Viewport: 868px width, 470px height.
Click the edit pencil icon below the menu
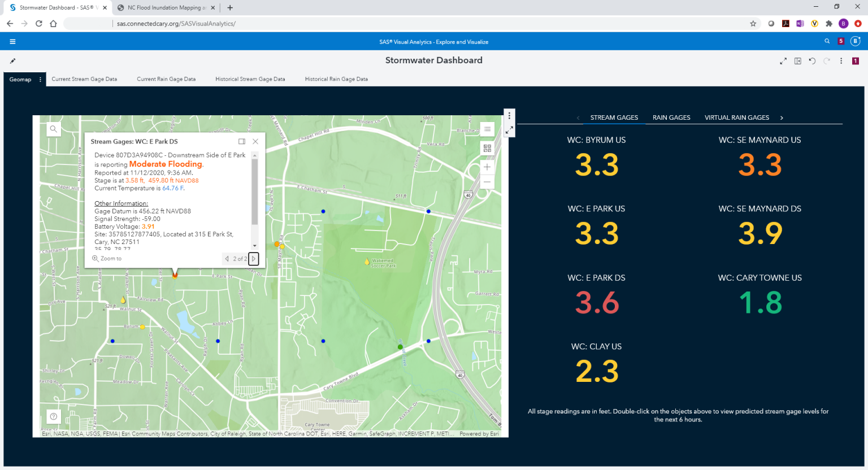coord(12,60)
